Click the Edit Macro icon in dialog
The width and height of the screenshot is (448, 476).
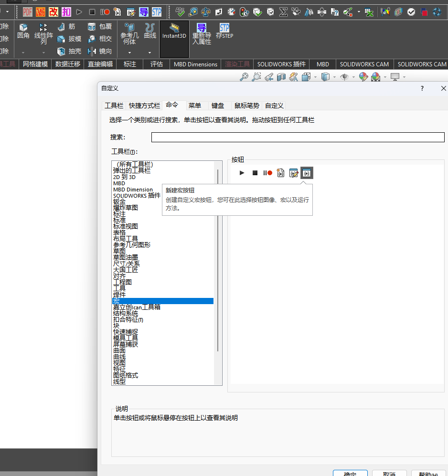(294, 173)
